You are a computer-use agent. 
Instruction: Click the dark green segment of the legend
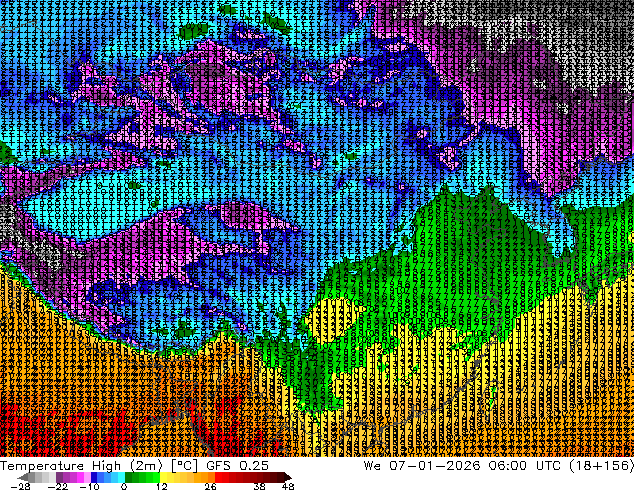(129, 477)
